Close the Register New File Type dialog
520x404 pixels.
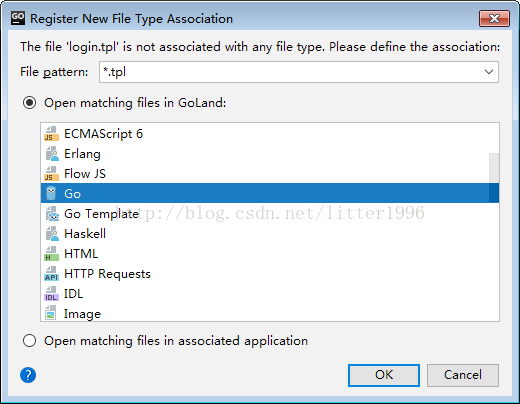(x=494, y=18)
